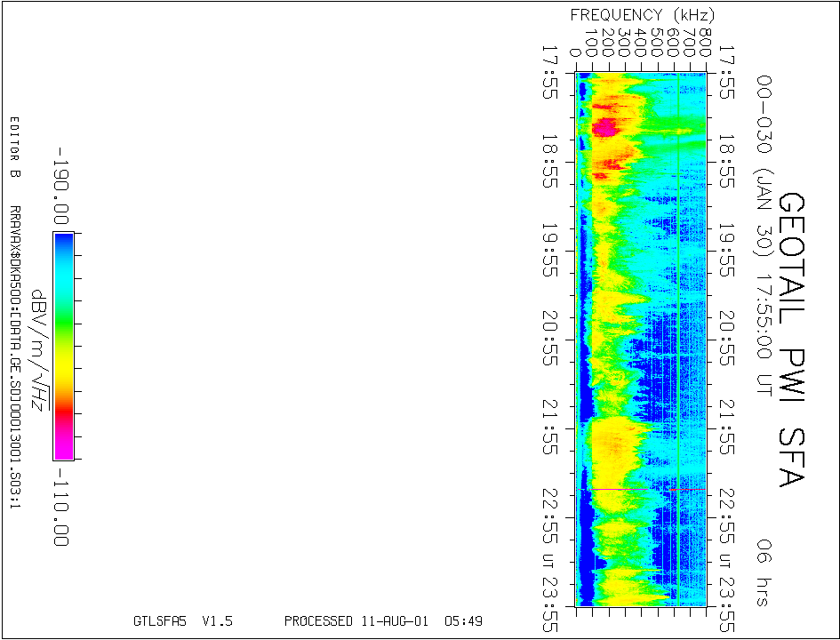The image size is (840, 640).
Task: Click the dBV/m/√Hz units label
Action: tap(38, 350)
